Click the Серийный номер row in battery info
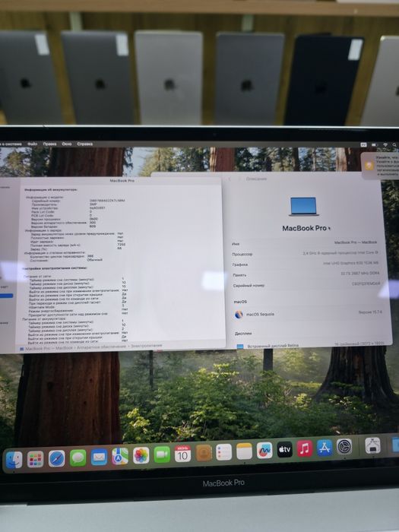This screenshot has width=399, height=532. coord(78,201)
